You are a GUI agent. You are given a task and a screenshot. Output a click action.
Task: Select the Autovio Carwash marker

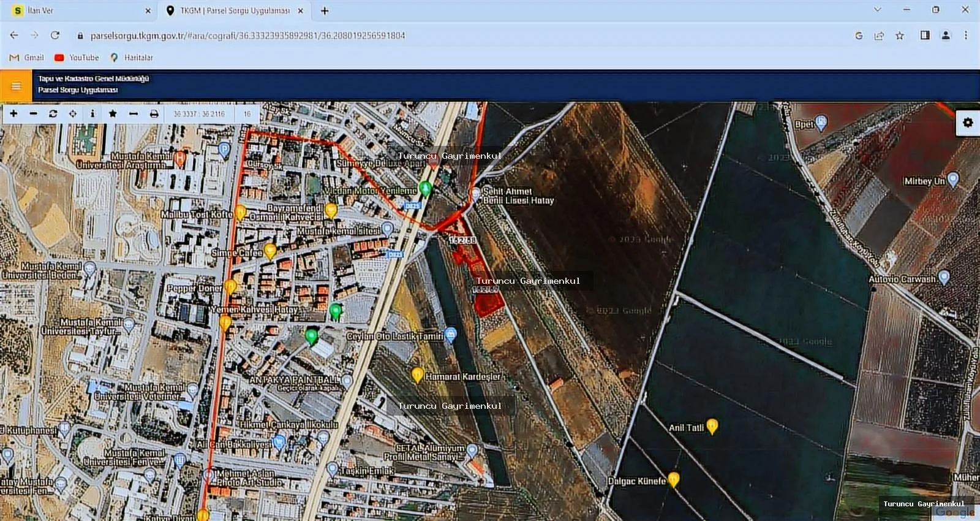(x=944, y=277)
